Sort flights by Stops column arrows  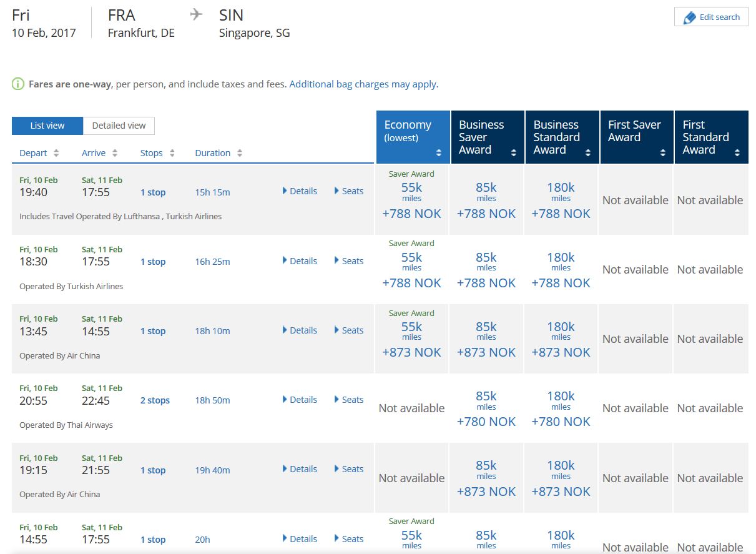172,153
